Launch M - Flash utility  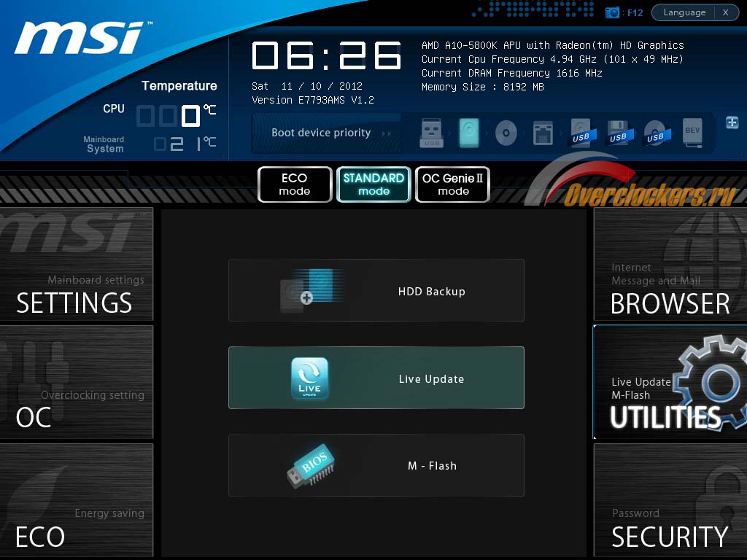click(376, 465)
